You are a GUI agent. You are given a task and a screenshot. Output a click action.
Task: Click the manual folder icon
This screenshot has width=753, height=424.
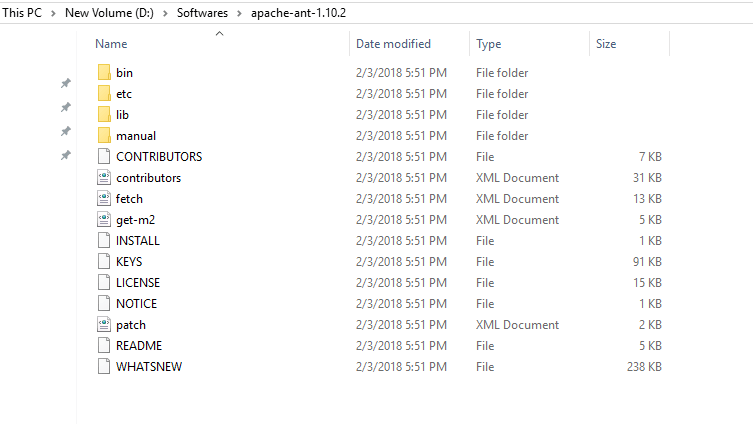(105, 136)
